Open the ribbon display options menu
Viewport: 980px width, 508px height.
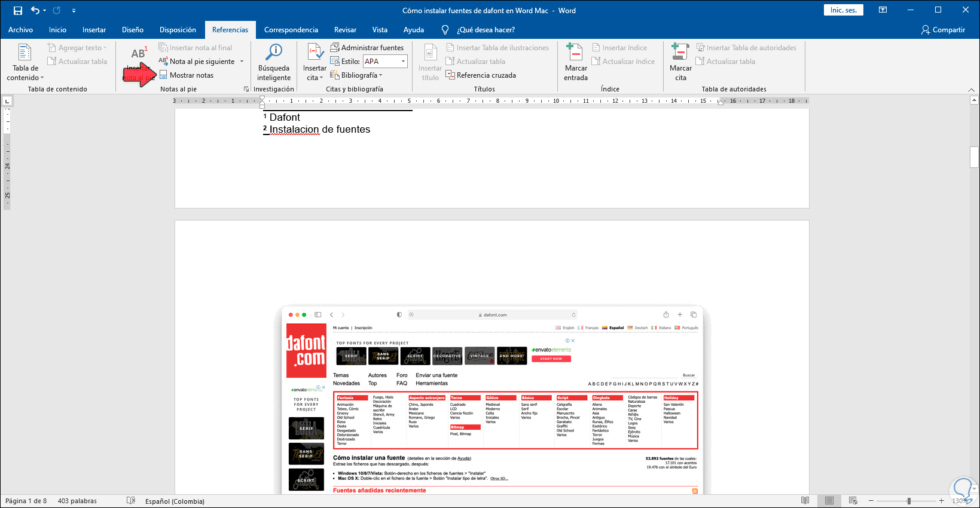(x=883, y=10)
